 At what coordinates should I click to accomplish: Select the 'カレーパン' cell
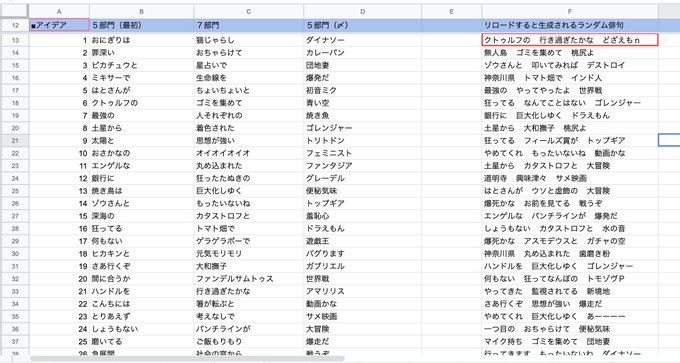pyautogui.click(x=362, y=52)
